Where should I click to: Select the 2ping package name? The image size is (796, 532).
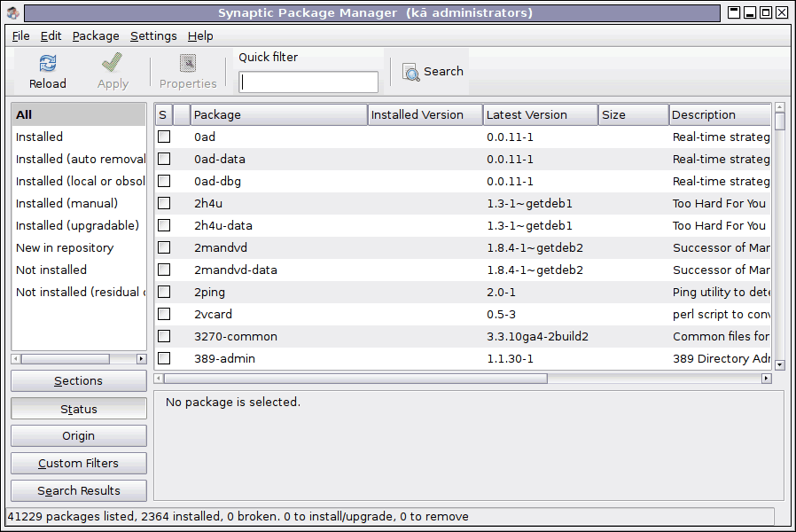(210, 293)
